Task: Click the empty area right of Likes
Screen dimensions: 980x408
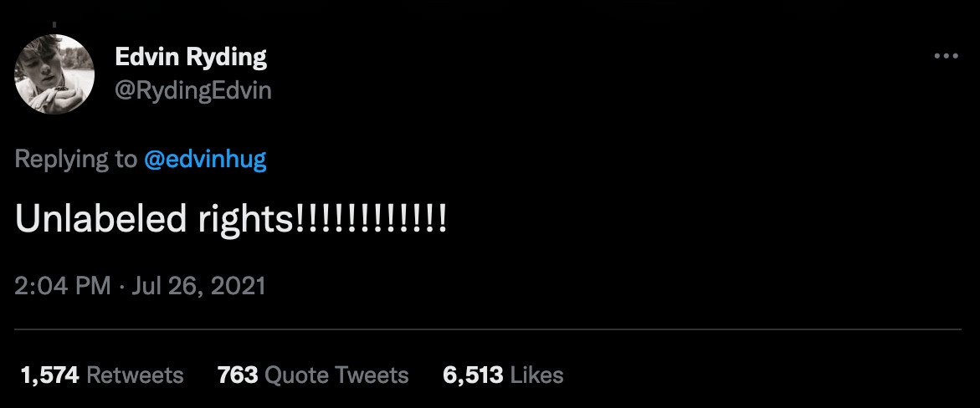Action: click(753, 375)
